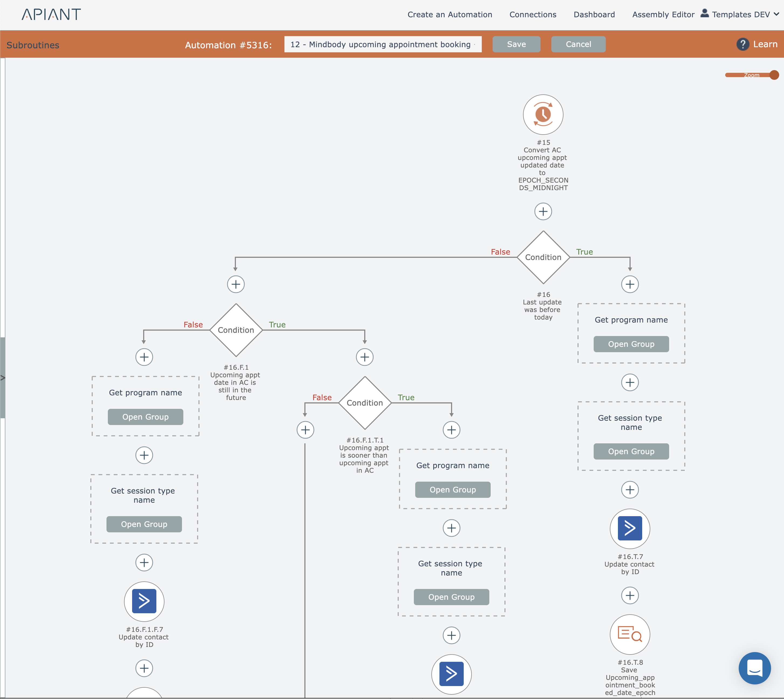Open Group for Get session type name under #16 True
Viewport: 784px width, 699px height.
point(631,451)
